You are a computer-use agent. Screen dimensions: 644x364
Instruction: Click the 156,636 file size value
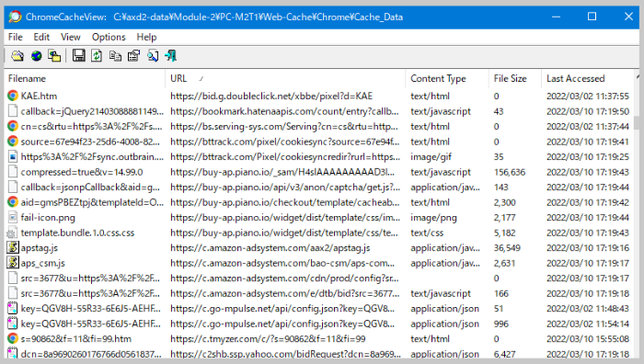point(510,172)
